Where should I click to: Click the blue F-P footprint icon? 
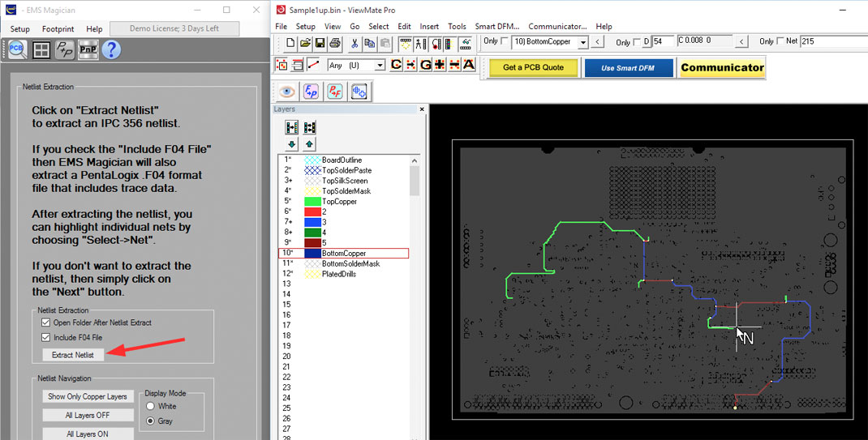point(312,92)
